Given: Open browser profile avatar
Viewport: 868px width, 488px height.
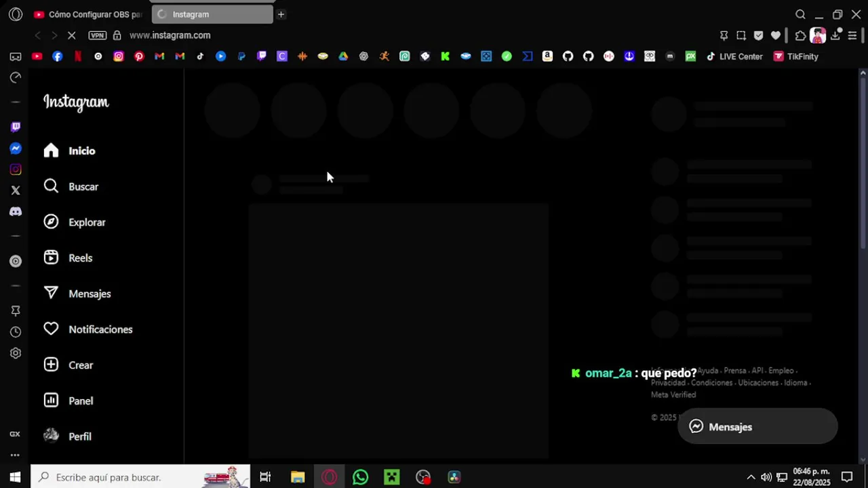Looking at the screenshot, I should [x=818, y=35].
